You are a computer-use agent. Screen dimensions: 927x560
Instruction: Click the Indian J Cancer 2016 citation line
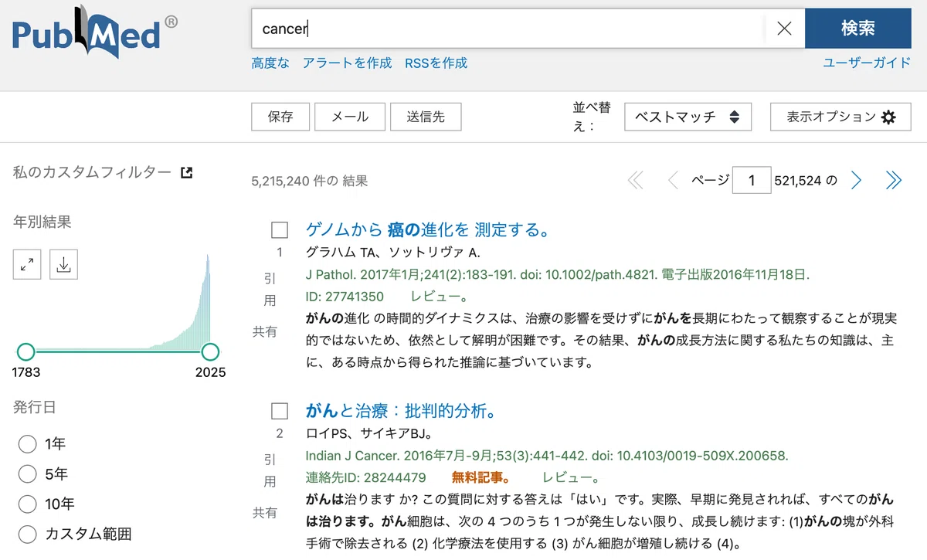coord(547,456)
